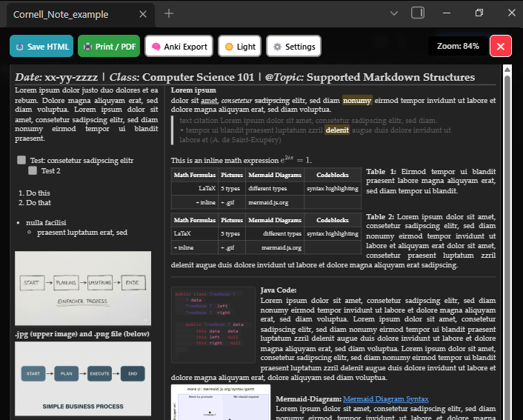Click the Simple Business Process .png image

[83, 378]
